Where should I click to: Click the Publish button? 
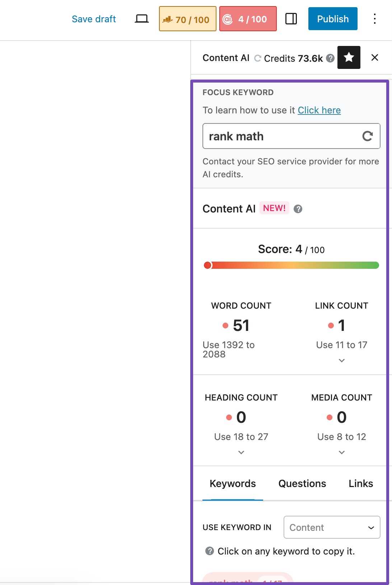coord(332,19)
